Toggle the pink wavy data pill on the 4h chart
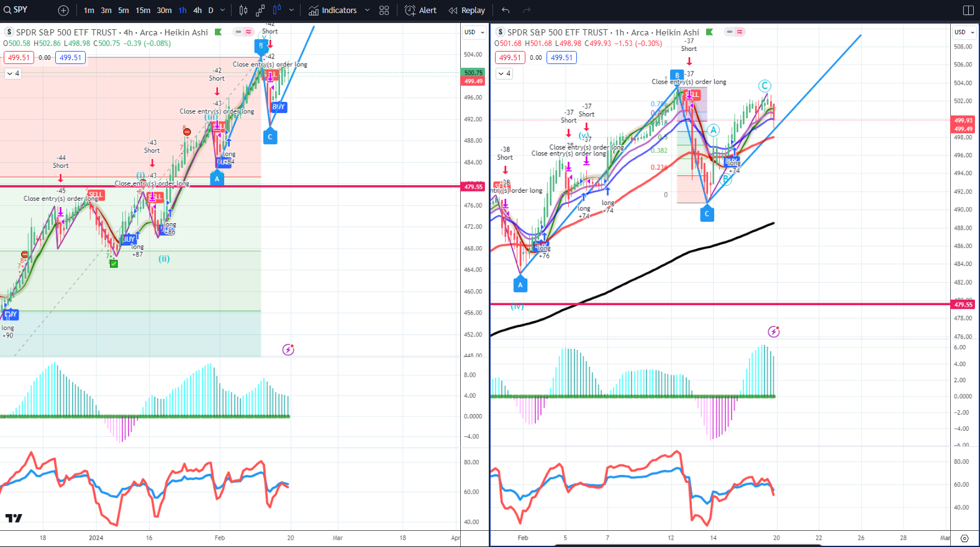 point(248,32)
